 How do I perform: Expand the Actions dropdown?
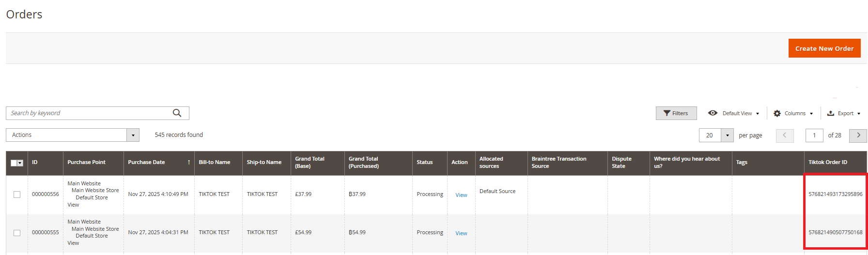pyautogui.click(x=133, y=135)
